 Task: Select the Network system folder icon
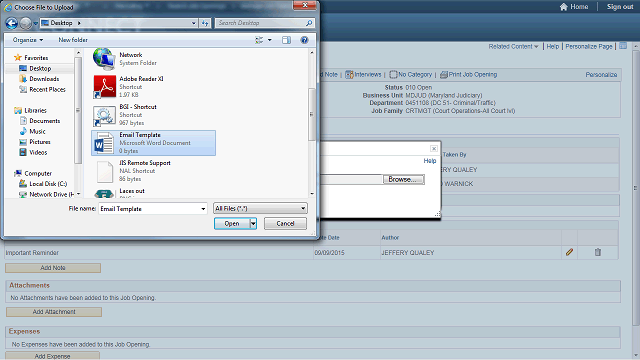tap(104, 59)
